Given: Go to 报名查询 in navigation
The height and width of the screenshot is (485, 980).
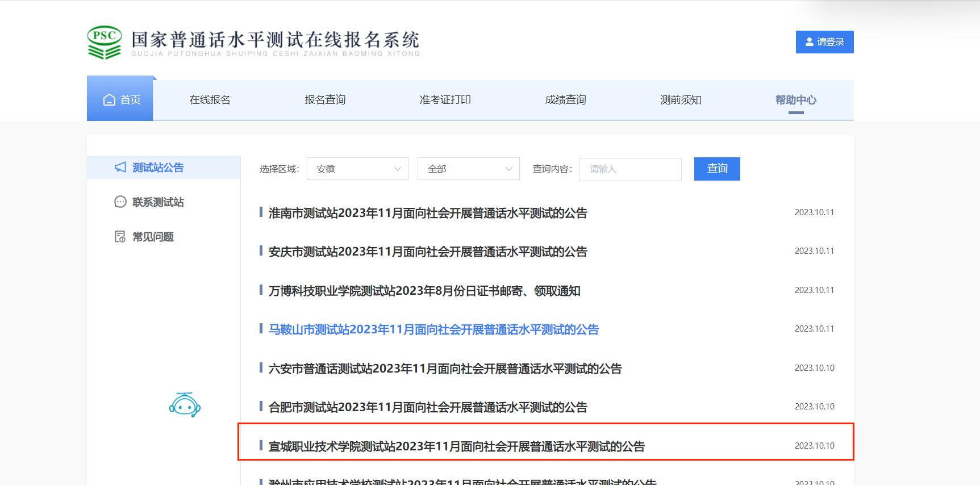Looking at the screenshot, I should pos(325,100).
